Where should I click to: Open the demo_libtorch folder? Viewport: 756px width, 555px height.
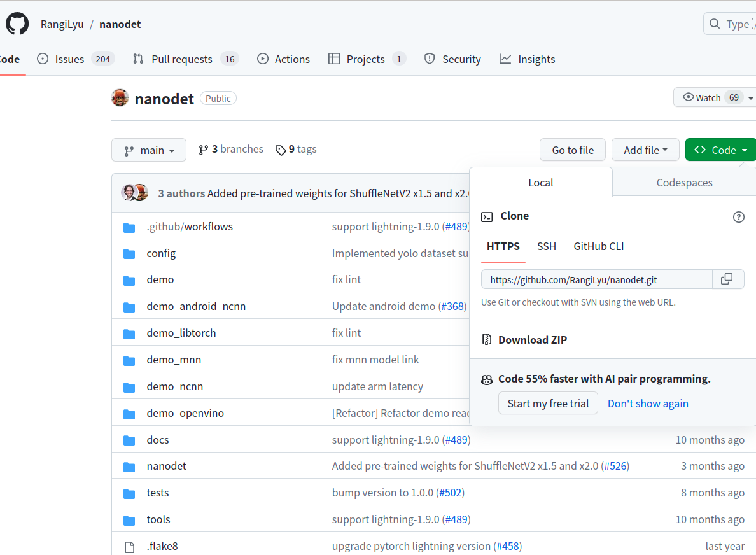click(181, 334)
